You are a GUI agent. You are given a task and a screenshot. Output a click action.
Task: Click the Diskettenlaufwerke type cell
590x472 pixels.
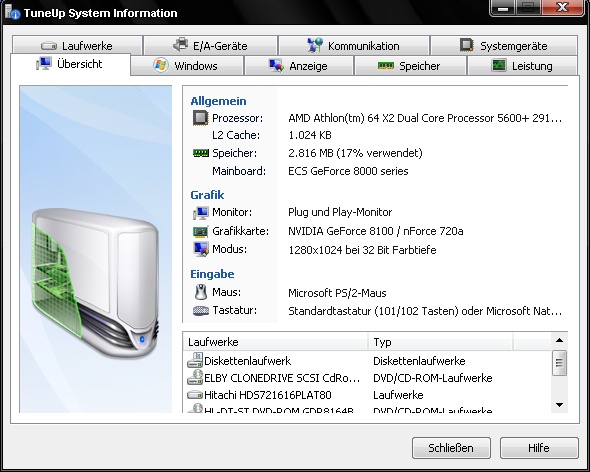click(x=419, y=361)
